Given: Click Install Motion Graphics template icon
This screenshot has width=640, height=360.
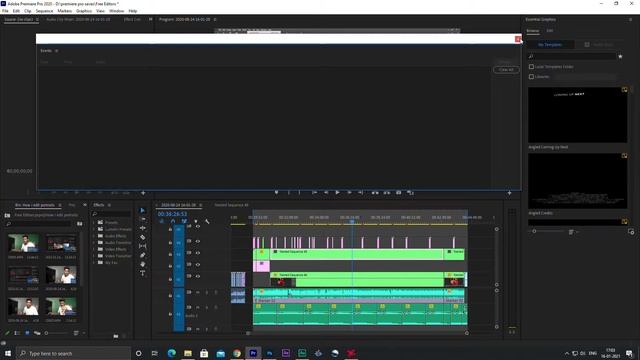Looking at the screenshot, I should [631, 232].
